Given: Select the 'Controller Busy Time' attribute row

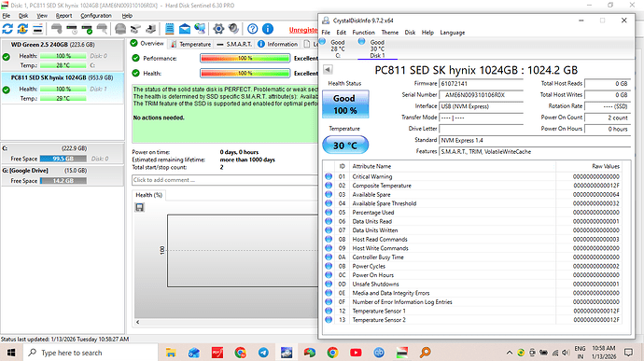Looking at the screenshot, I should (x=472, y=257).
